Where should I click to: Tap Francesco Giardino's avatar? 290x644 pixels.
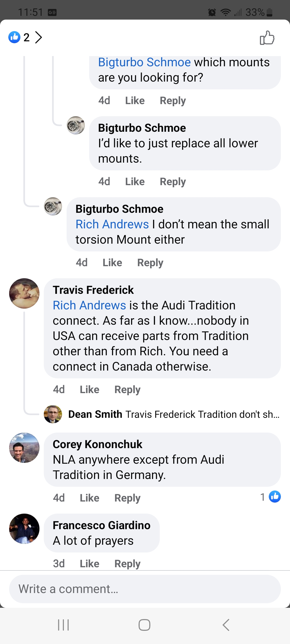24,529
